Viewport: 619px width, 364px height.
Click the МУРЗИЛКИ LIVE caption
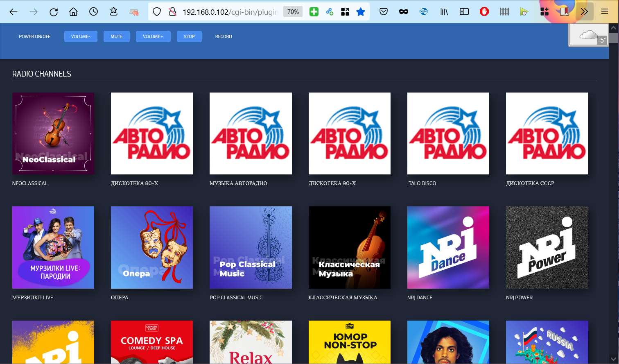33,298
